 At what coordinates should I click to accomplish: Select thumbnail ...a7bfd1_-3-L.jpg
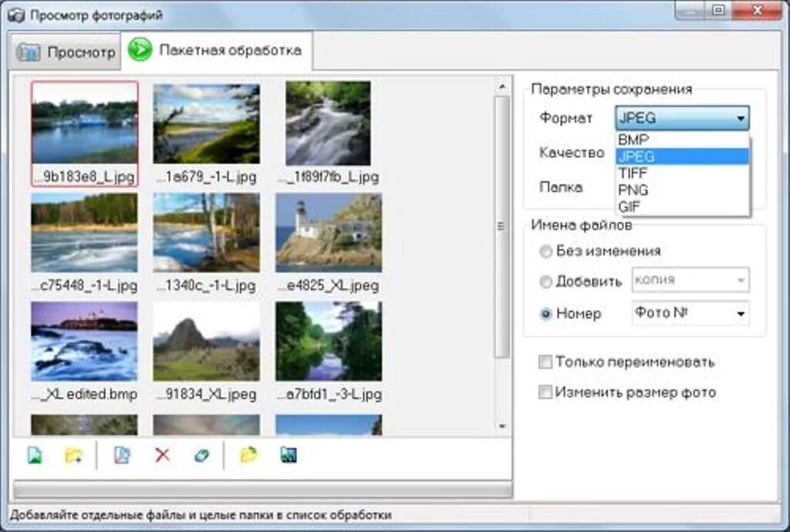329,352
